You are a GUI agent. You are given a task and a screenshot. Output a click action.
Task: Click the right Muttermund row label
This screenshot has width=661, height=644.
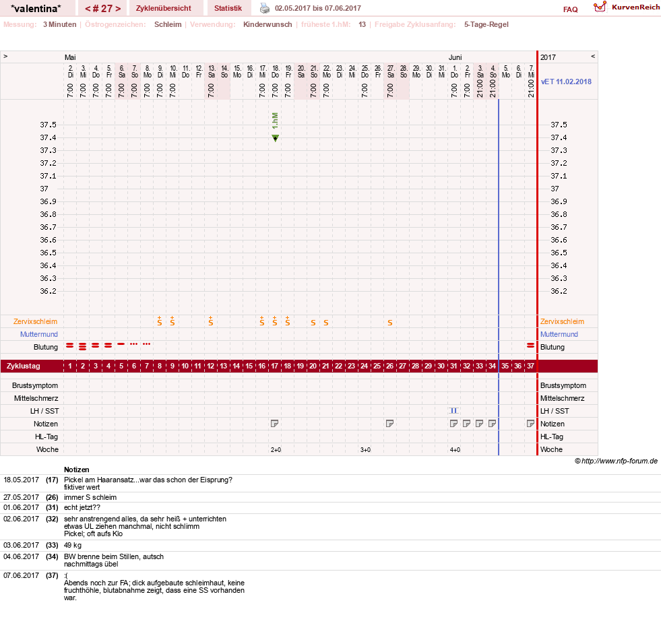point(559,334)
